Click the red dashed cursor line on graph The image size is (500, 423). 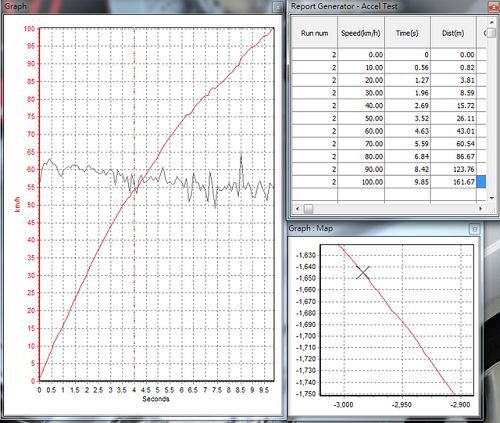tap(134, 267)
